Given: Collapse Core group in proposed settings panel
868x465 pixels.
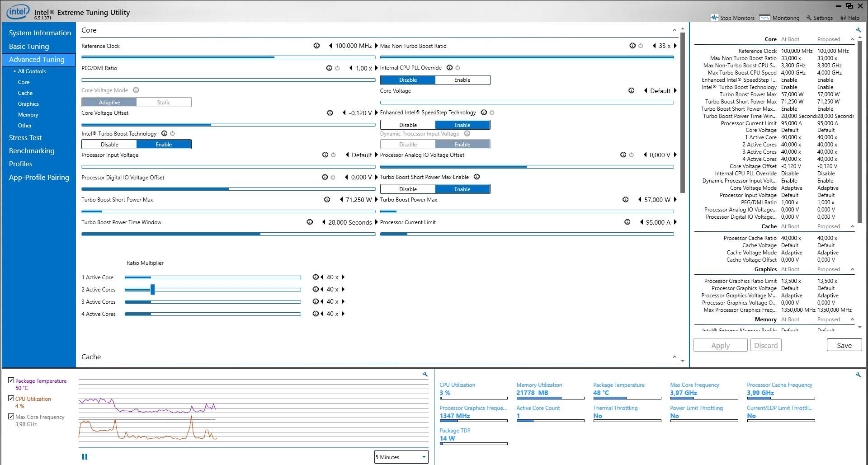Looking at the screenshot, I should (x=852, y=39).
